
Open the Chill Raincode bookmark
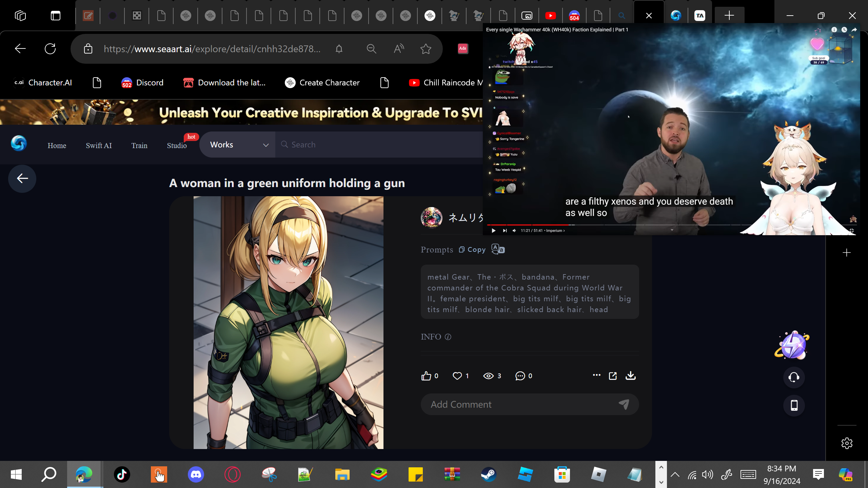coord(446,83)
